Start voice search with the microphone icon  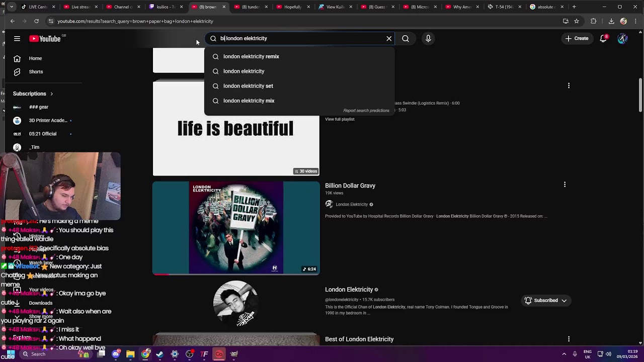tap(428, 38)
